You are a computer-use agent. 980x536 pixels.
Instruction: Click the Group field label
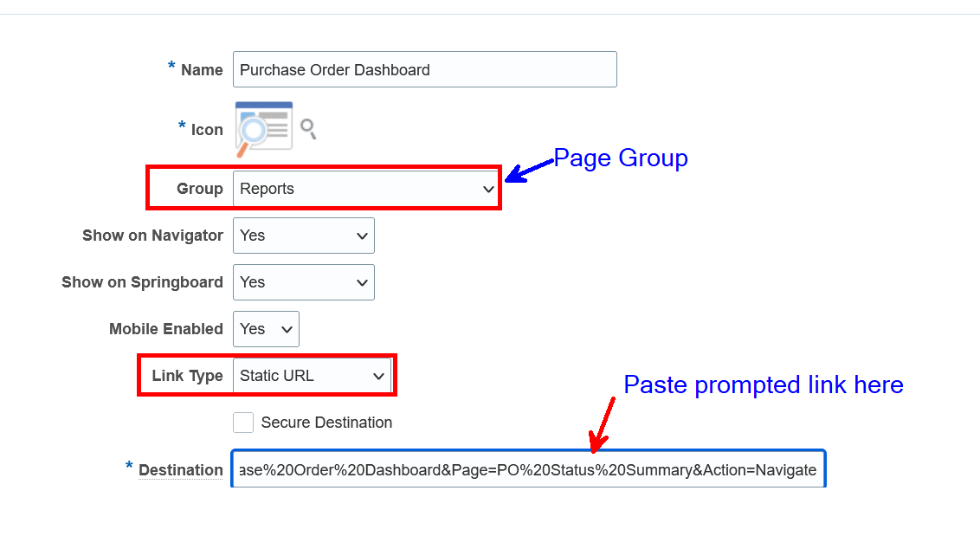200,188
